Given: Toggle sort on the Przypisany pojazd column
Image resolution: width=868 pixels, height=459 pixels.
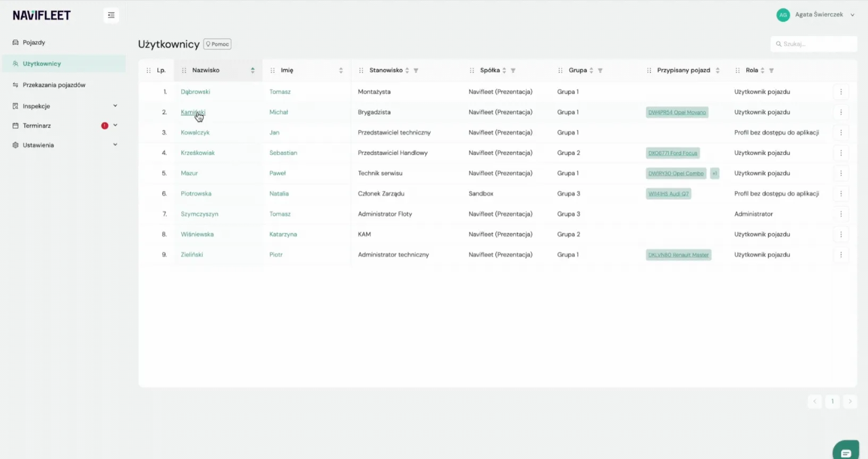Looking at the screenshot, I should click(x=718, y=71).
